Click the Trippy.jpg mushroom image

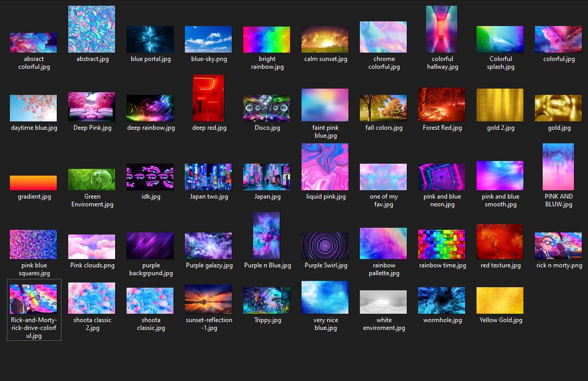(x=267, y=300)
